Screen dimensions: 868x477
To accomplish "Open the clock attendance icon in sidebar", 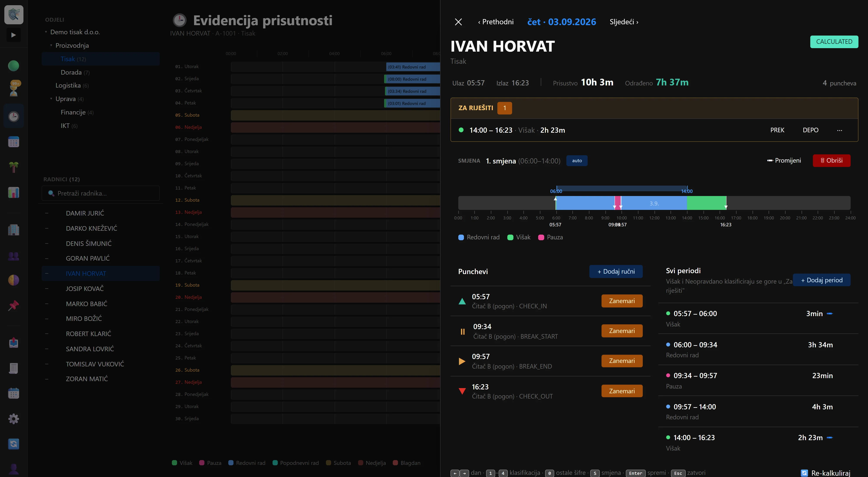I will point(13,116).
